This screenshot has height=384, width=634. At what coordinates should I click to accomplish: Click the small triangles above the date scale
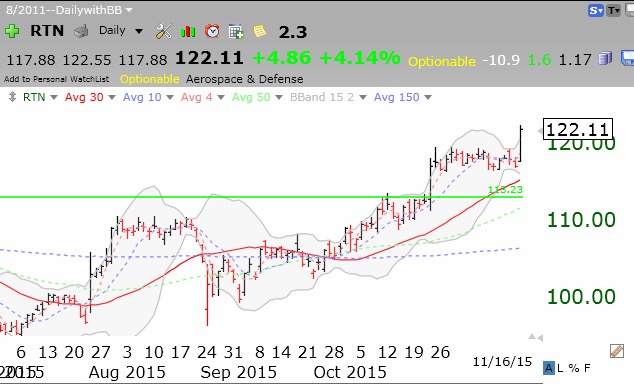[x=535, y=337]
